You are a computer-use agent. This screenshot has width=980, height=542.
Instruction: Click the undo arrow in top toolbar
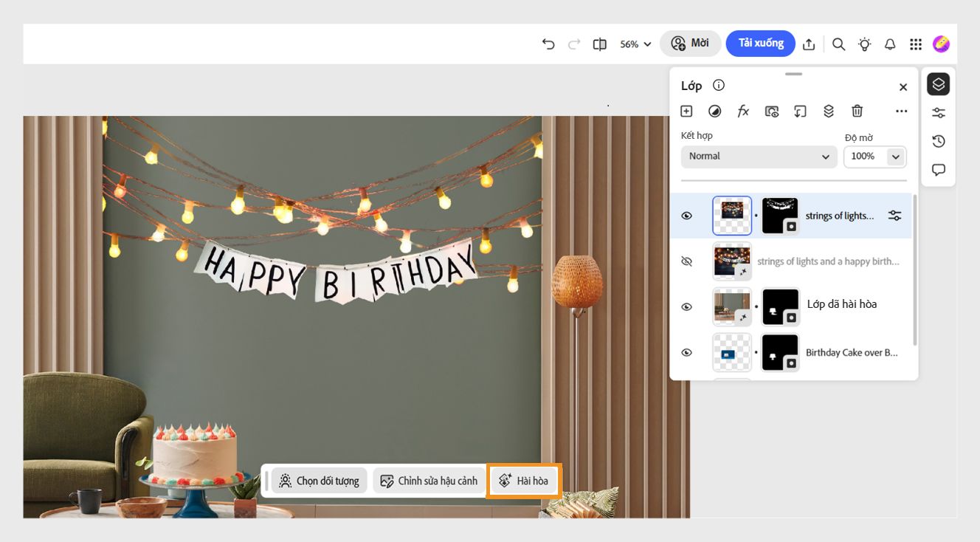tap(548, 44)
